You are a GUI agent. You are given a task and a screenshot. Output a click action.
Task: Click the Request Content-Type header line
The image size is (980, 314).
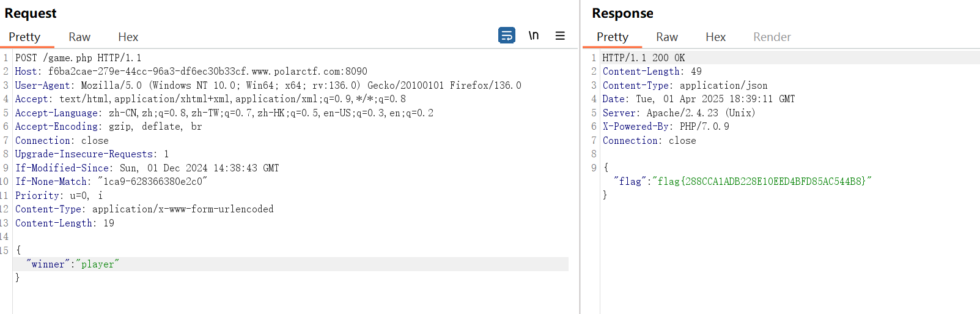click(144, 209)
